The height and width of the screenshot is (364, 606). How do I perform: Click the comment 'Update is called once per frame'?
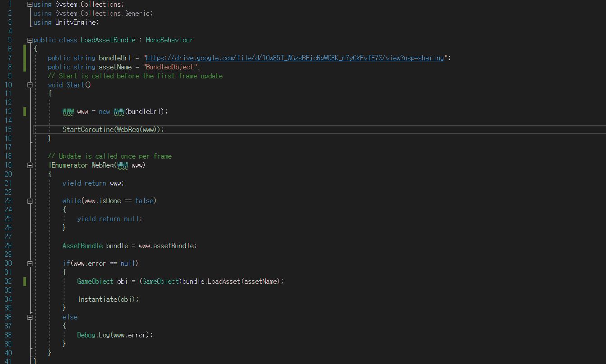click(x=109, y=156)
